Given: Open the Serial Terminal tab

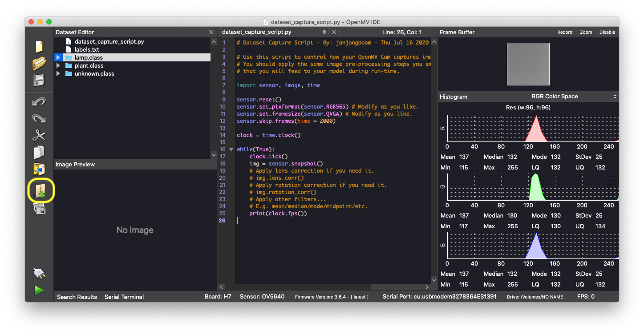Looking at the screenshot, I should (x=124, y=297).
